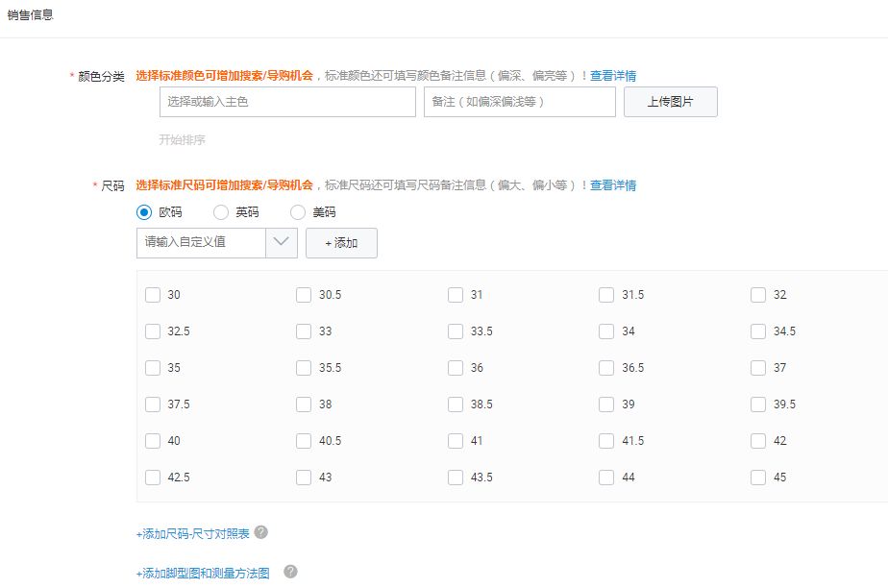This screenshot has height=588, width=888.
Task: Check the size 45 checkbox
Action: point(757,477)
